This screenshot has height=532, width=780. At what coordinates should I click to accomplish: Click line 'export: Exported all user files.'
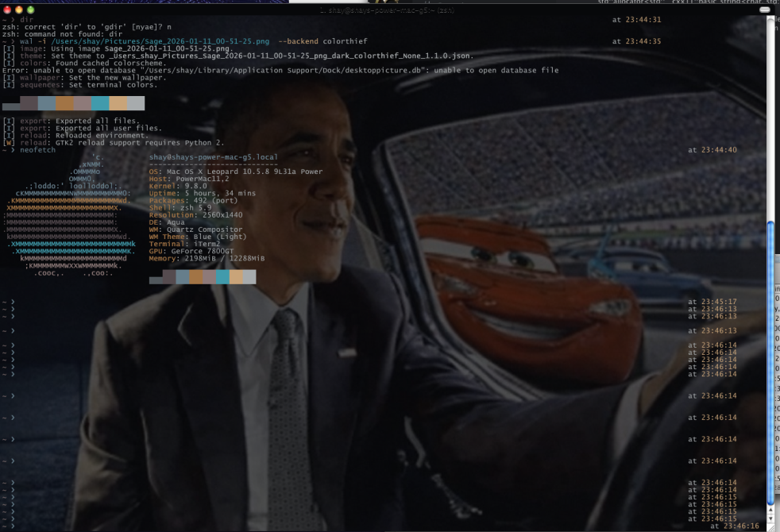pyautogui.click(x=82, y=129)
